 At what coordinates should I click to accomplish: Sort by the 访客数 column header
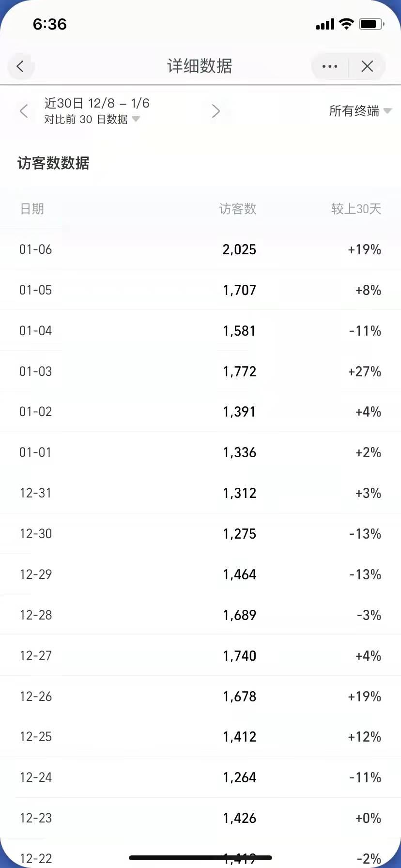237,209
